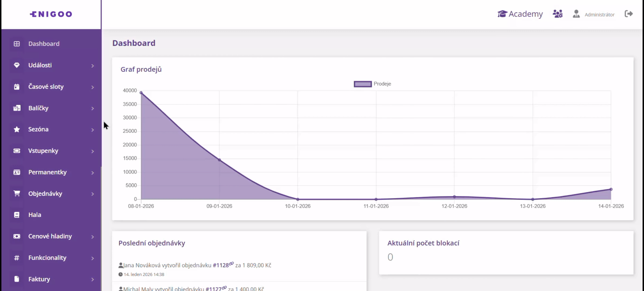Select Balíčky in the sidebar
Viewport: 644px width, 291px height.
pyautogui.click(x=38, y=108)
